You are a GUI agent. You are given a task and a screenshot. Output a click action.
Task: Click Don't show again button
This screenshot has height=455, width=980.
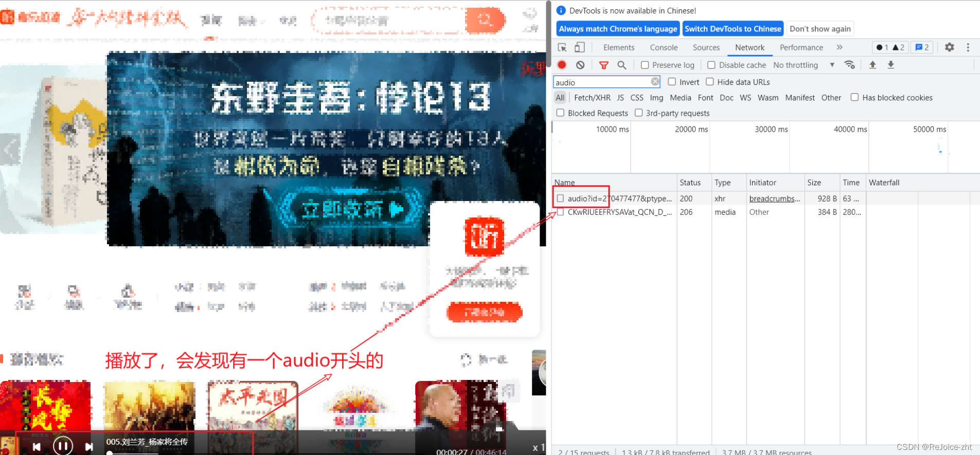pyautogui.click(x=820, y=29)
